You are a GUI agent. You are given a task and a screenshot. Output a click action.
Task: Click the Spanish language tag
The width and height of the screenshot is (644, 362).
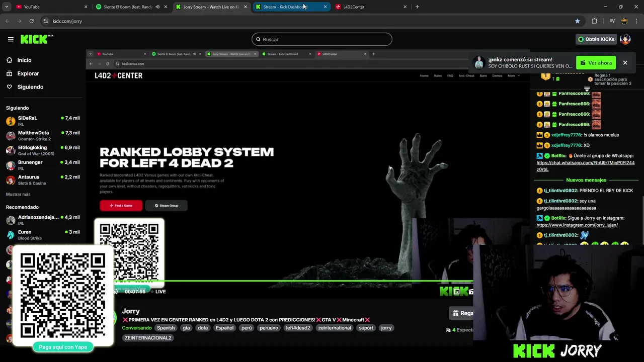tap(166, 328)
